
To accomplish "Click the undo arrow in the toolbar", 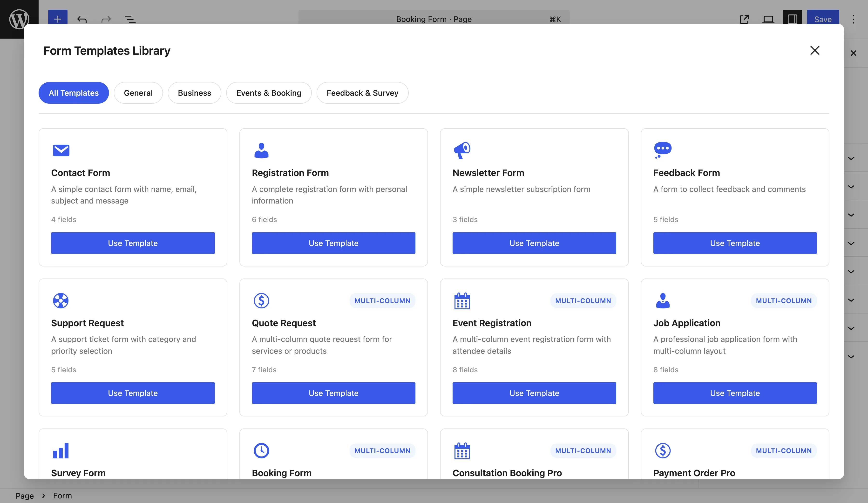I will (82, 19).
